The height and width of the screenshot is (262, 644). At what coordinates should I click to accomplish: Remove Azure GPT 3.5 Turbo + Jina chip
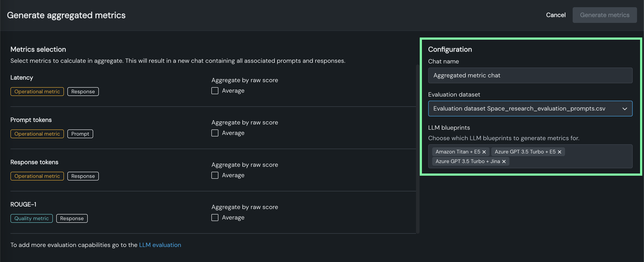[x=504, y=162]
